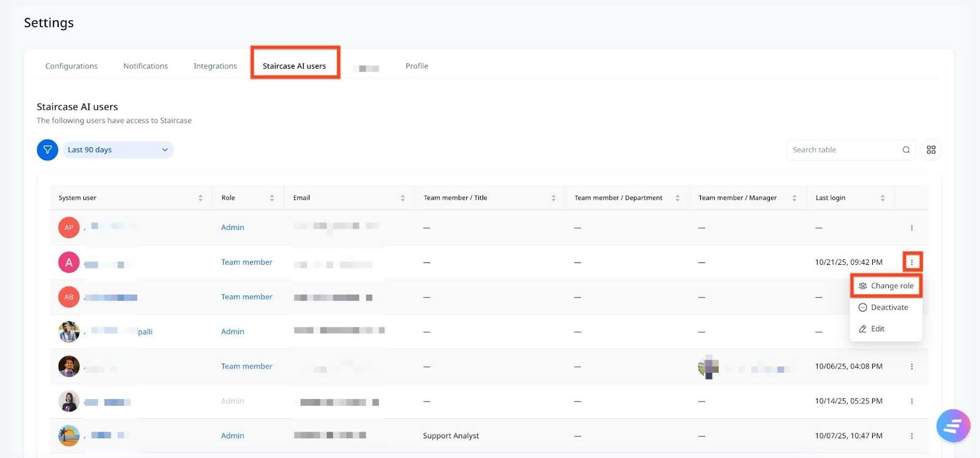
Task: Click the AB user avatar
Action: (69, 297)
